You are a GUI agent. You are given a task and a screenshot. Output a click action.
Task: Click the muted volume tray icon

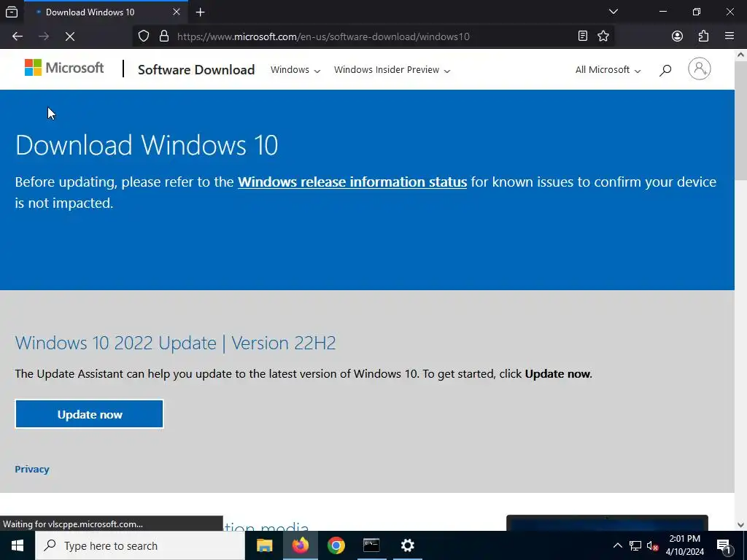coord(653,545)
